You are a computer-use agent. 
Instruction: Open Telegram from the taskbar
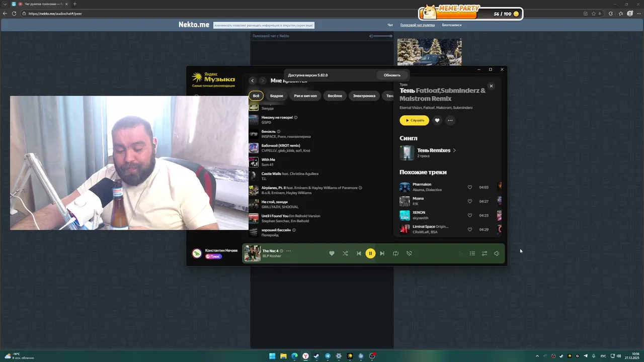click(x=328, y=356)
